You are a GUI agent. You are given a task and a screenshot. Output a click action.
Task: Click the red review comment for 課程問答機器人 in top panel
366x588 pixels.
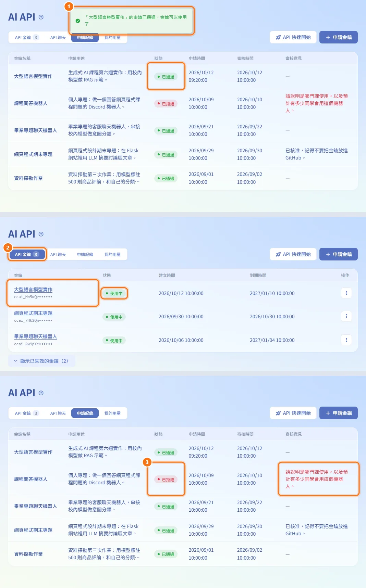pos(317,103)
